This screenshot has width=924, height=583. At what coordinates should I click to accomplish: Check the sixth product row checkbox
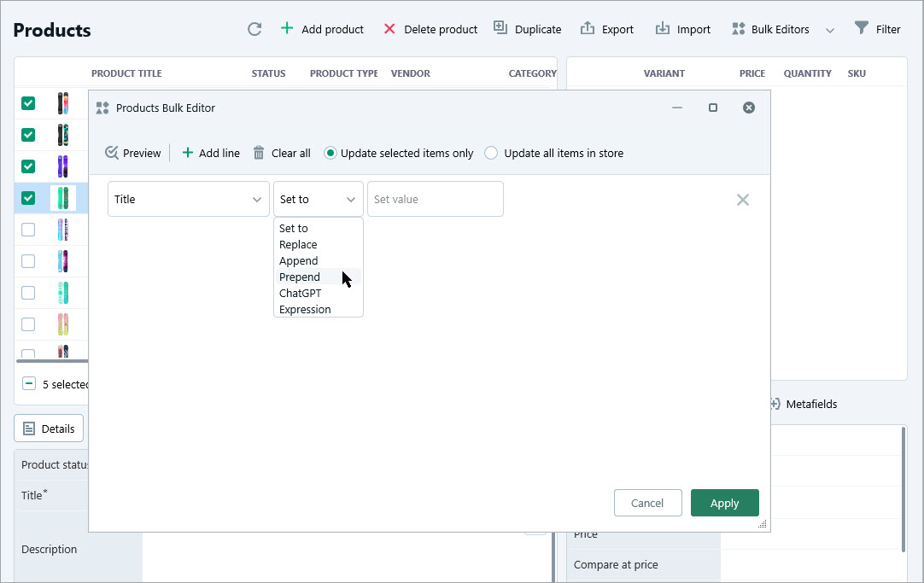click(28, 261)
